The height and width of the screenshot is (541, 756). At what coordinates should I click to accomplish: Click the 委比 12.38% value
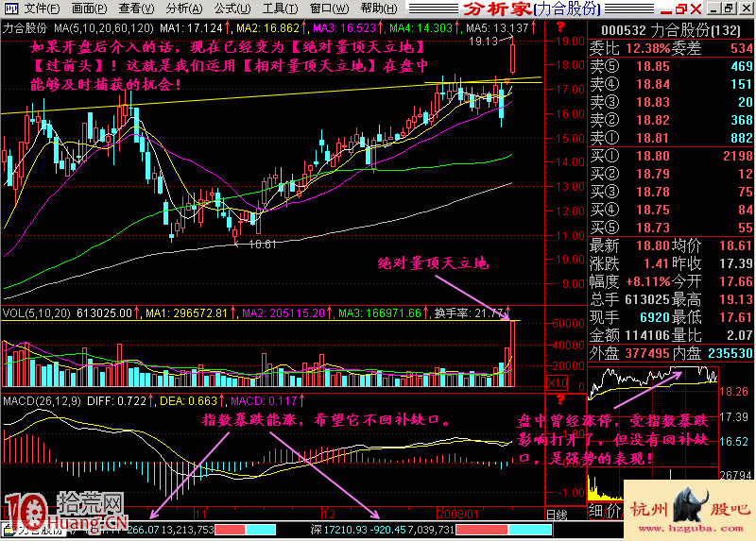tap(648, 49)
